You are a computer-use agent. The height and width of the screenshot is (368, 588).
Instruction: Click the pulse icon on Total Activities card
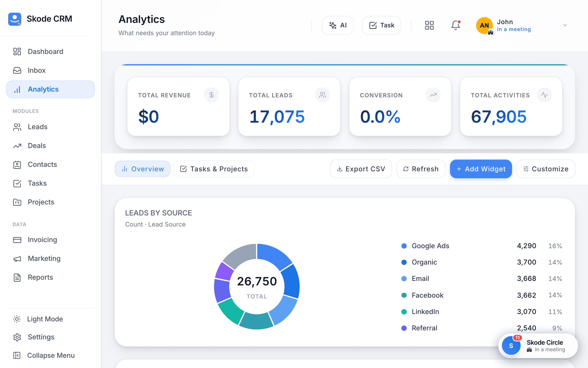[544, 95]
